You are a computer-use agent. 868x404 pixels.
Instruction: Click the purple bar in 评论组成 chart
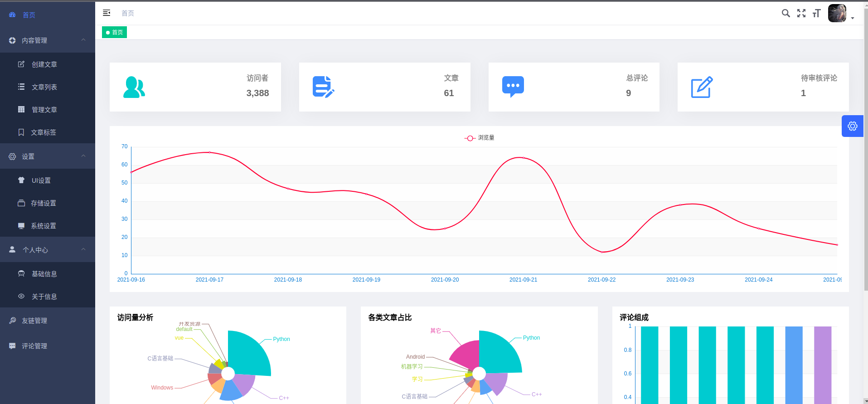pos(823,365)
